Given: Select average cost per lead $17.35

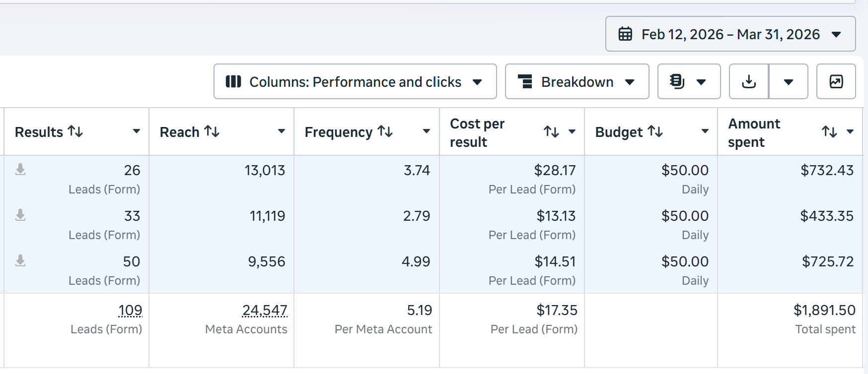Looking at the screenshot, I should [557, 310].
